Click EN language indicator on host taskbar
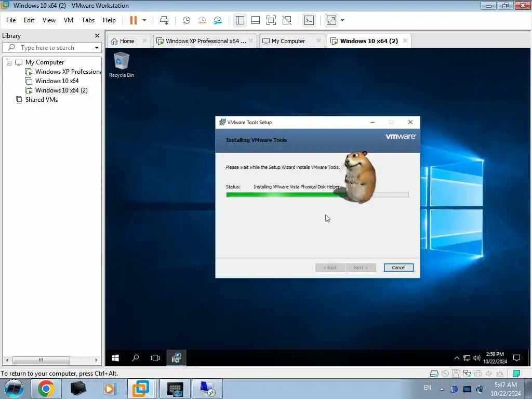This screenshot has width=532, height=399. click(x=427, y=388)
